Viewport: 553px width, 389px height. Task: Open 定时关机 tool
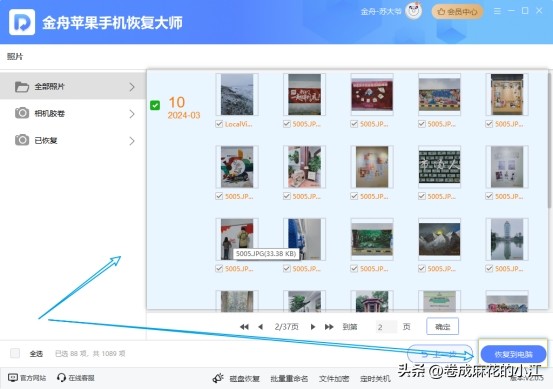(x=375, y=378)
